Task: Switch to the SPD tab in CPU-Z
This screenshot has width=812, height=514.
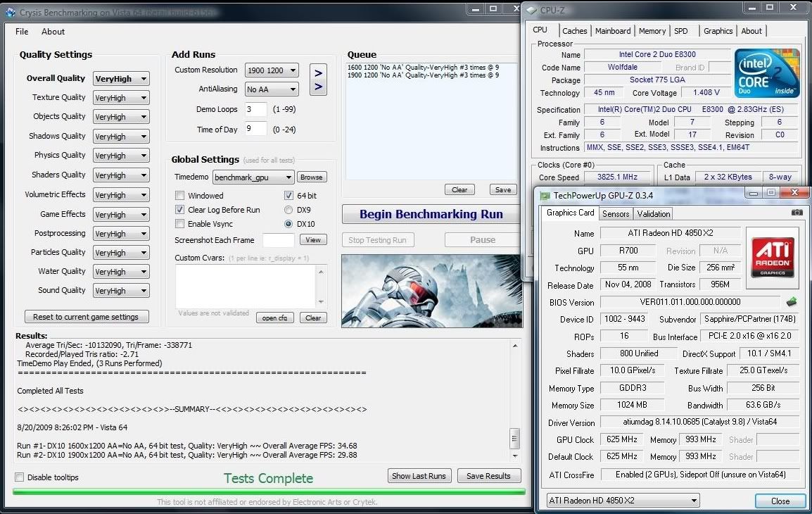Action: (681, 31)
